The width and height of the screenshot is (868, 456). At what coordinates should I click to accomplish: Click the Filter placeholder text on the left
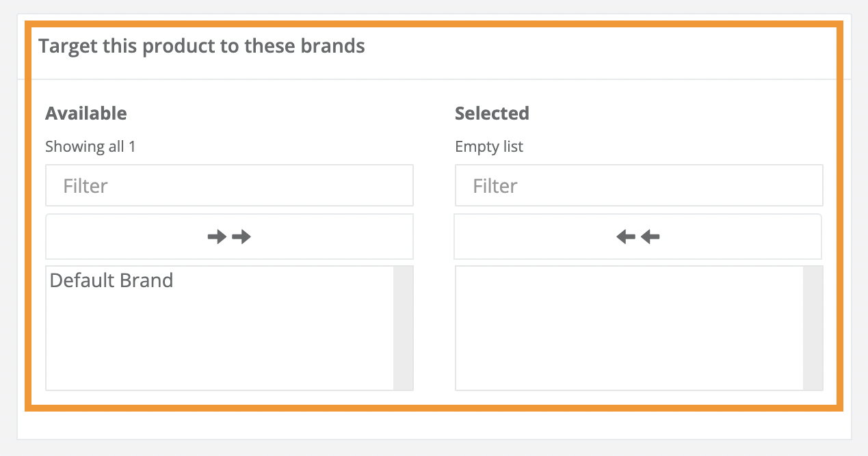(84, 185)
